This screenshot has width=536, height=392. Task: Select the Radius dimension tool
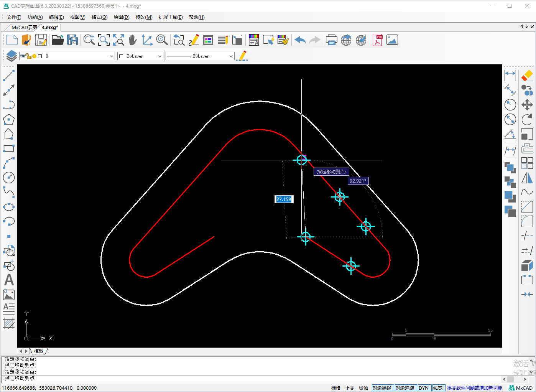pos(510,104)
